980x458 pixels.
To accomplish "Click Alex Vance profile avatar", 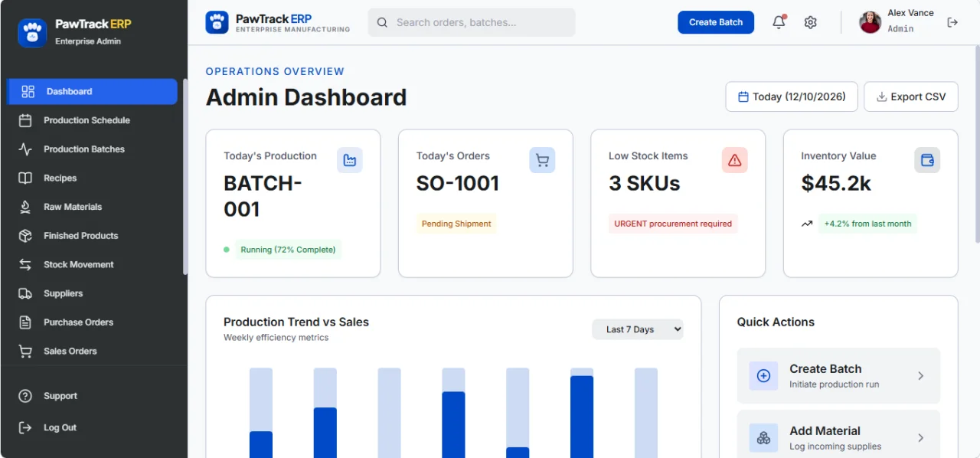I will coord(871,22).
